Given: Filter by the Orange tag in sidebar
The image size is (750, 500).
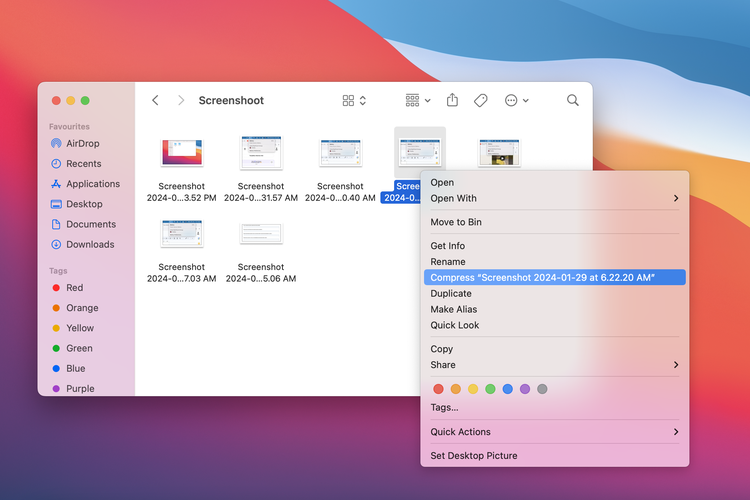Looking at the screenshot, I should pos(81,308).
